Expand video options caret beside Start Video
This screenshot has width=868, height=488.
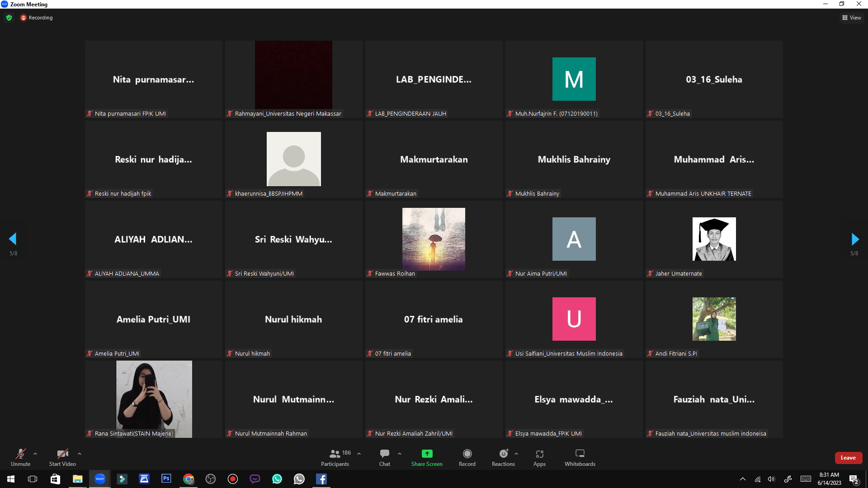(80, 454)
